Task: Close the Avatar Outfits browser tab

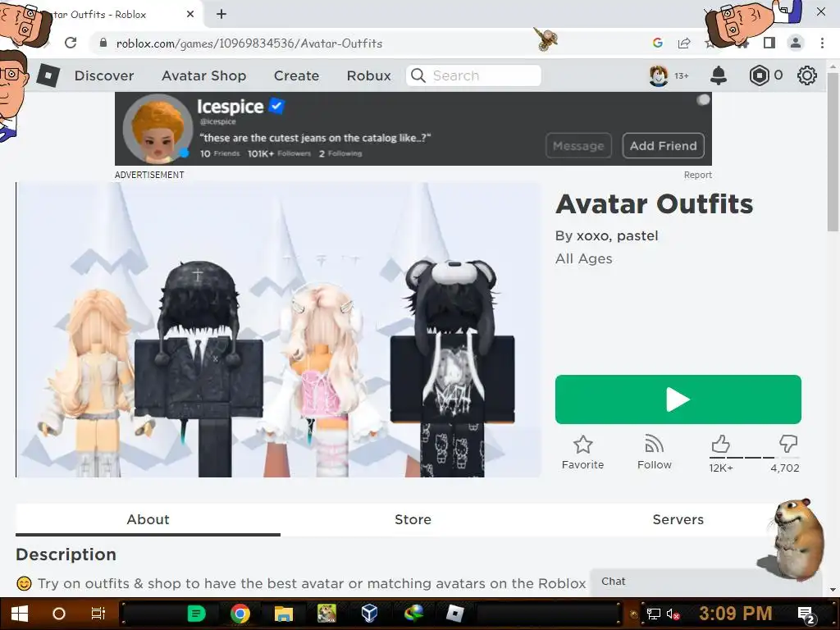Action: 190,14
